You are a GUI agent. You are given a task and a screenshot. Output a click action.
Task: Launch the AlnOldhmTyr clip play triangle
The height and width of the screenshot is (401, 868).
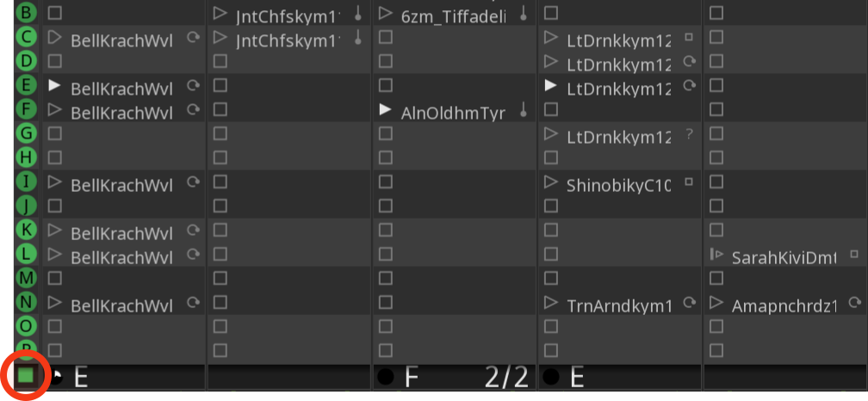[x=386, y=109]
